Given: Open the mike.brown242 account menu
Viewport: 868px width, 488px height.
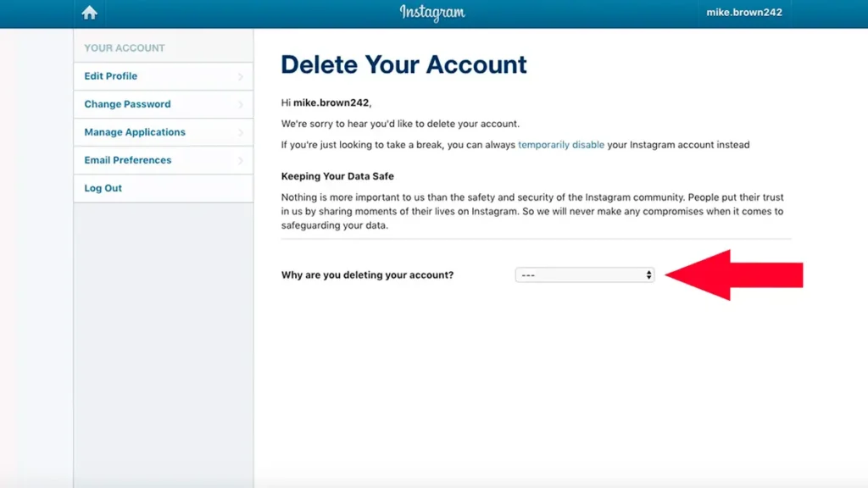Looking at the screenshot, I should coord(744,12).
